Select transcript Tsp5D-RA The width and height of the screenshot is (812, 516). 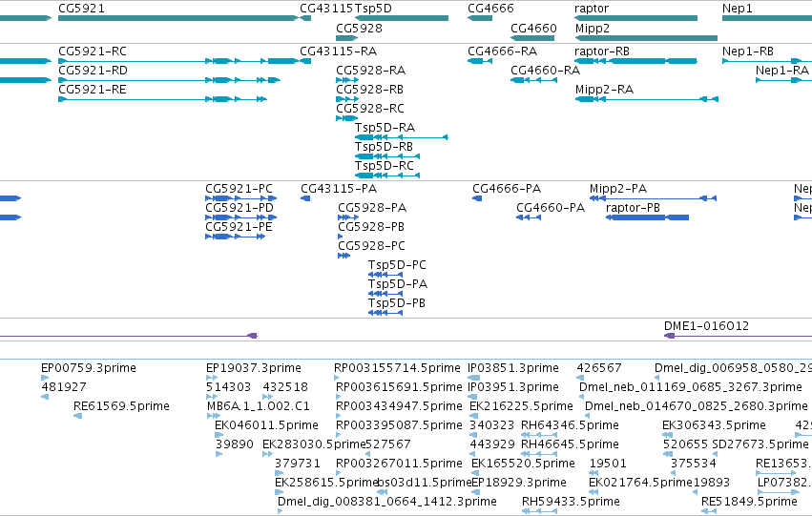coord(402,137)
